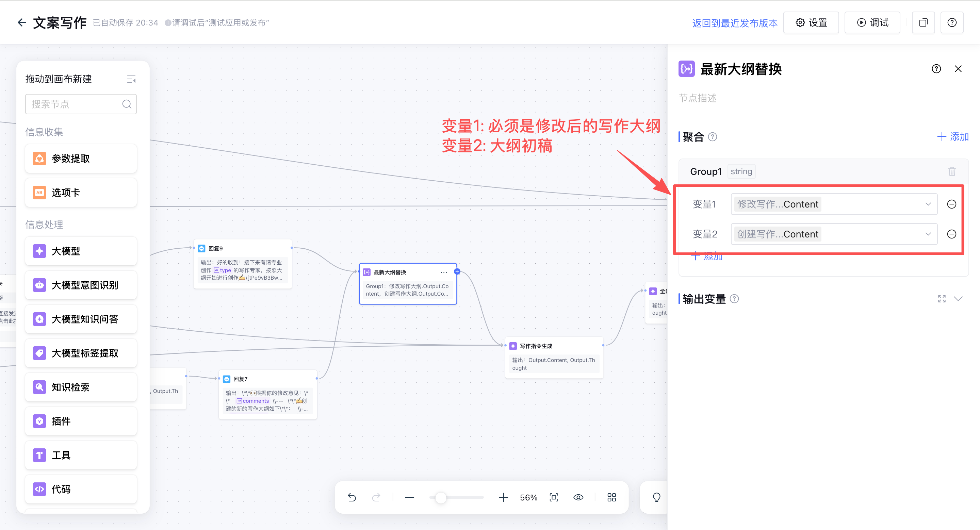
Task: Select the 知识检索 node item
Action: point(81,387)
